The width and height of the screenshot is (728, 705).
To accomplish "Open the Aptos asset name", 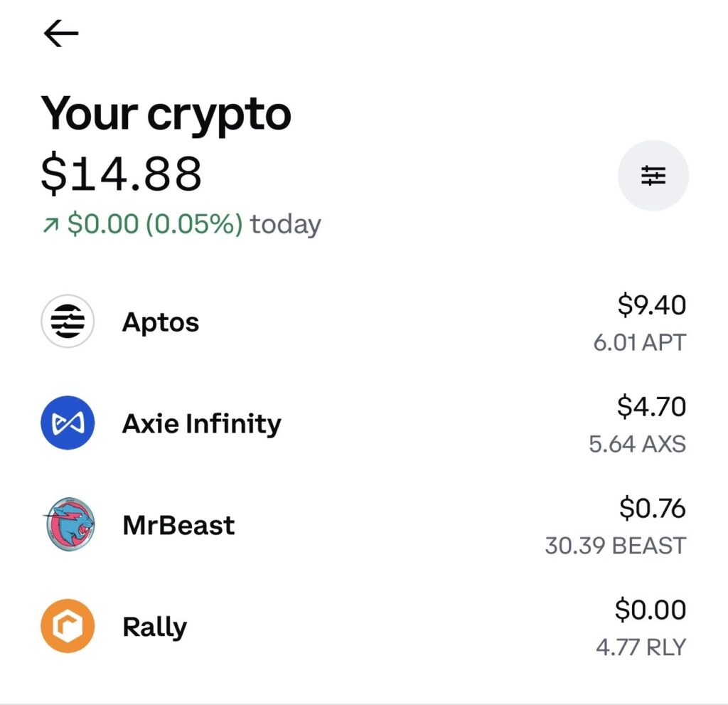I will tap(161, 322).
